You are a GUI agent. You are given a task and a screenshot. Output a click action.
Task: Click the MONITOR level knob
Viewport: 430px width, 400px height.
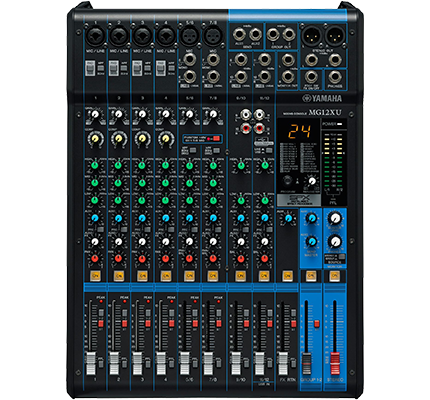point(335,218)
